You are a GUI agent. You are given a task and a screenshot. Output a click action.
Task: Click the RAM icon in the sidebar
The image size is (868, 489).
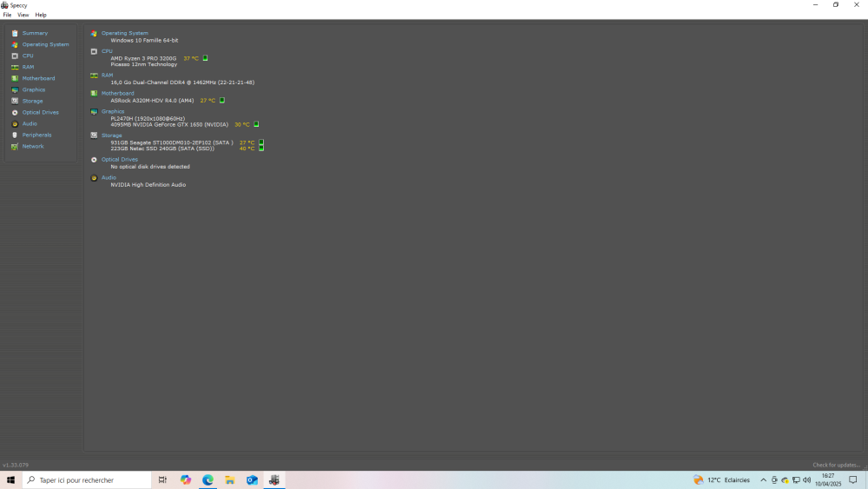[x=15, y=67]
